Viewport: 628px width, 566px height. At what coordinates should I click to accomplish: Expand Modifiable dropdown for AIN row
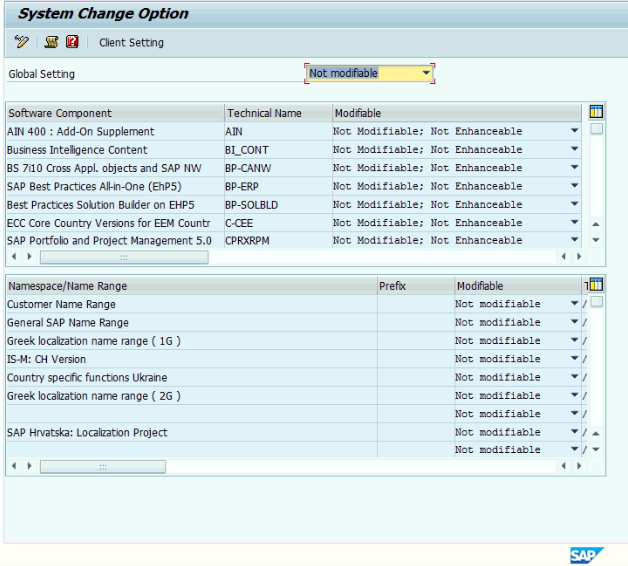[x=574, y=131]
